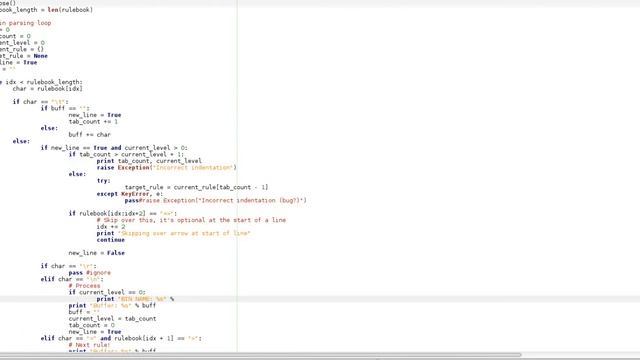This screenshot has width=640, height=360.
Task: Click the 'len(rulebook)' assignment line
Action: [x=46, y=10]
